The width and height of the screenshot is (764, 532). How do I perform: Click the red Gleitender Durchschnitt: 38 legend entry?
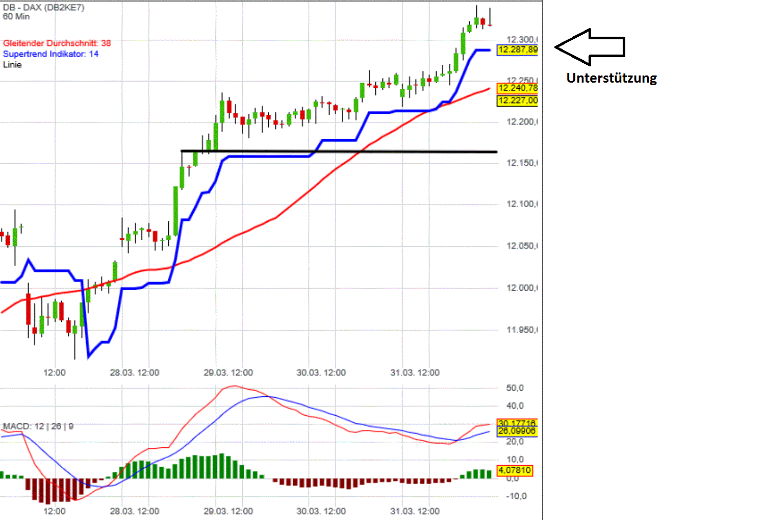(56, 43)
